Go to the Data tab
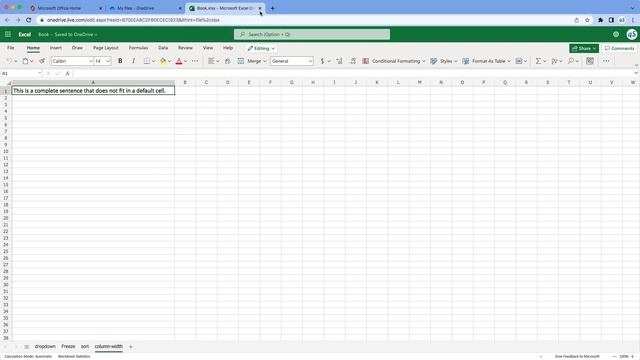The height and width of the screenshot is (360, 640). (x=163, y=48)
